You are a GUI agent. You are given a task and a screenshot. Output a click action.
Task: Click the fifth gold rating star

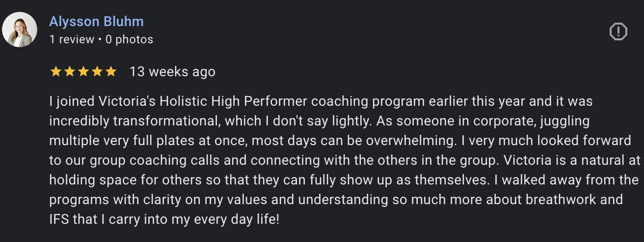coord(111,72)
